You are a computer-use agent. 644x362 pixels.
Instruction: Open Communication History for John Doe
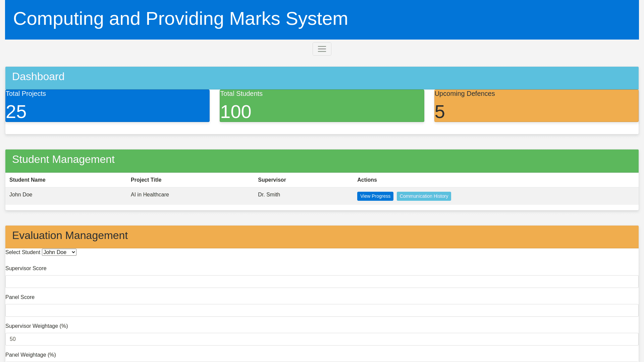point(424,196)
